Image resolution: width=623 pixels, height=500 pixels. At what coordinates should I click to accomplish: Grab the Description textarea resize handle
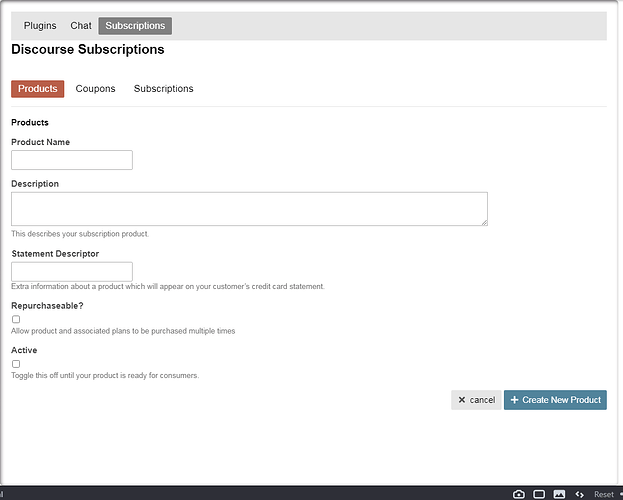(x=484, y=223)
